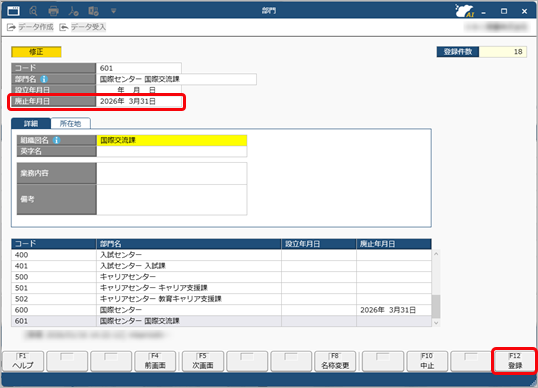
Task: Click the window menu icon in title bar
Action: (13, 11)
